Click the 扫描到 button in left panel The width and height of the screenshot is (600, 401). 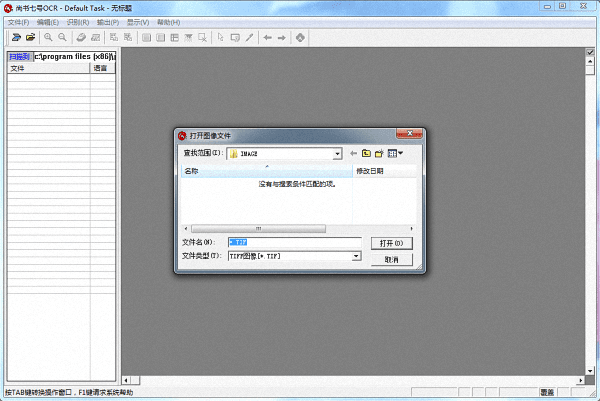pos(20,57)
